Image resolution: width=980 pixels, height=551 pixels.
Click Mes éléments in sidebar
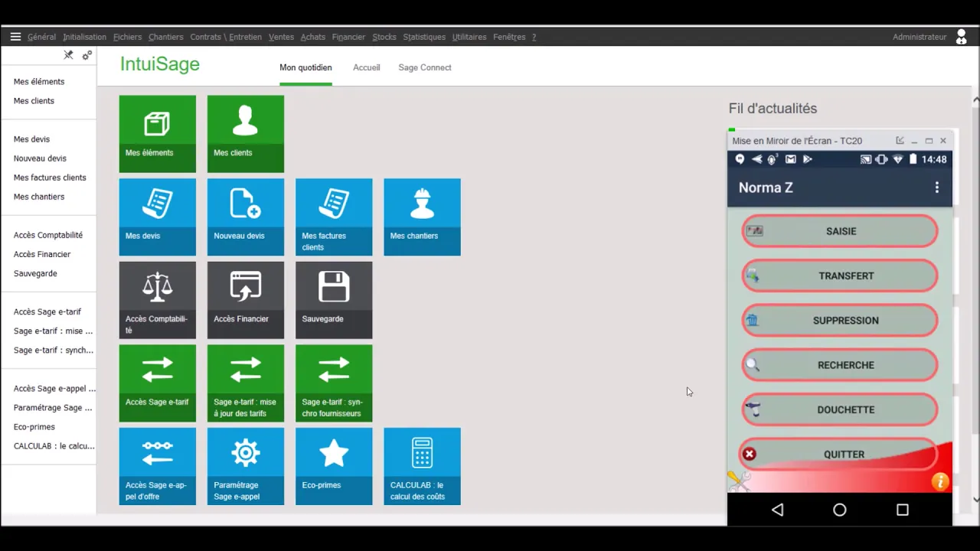39,81
